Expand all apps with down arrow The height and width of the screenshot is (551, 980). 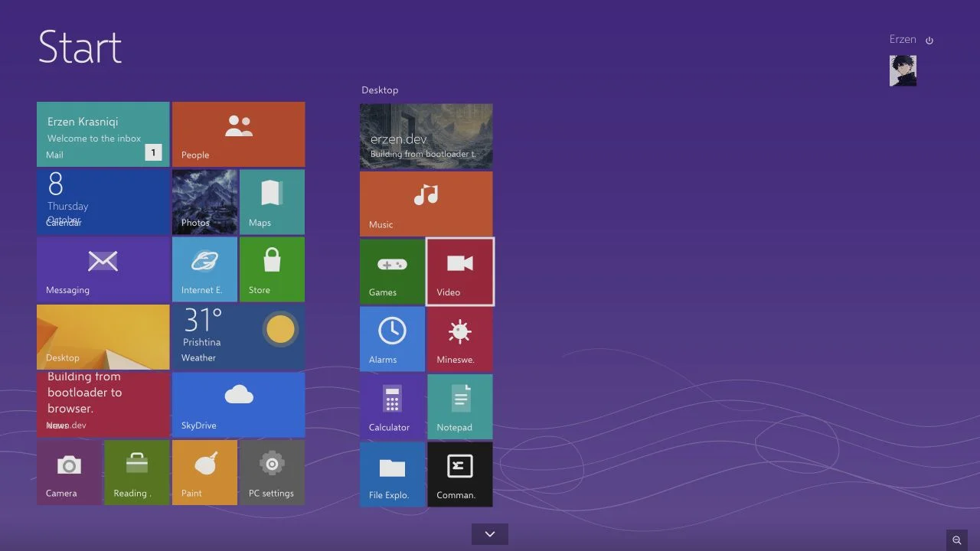point(490,534)
